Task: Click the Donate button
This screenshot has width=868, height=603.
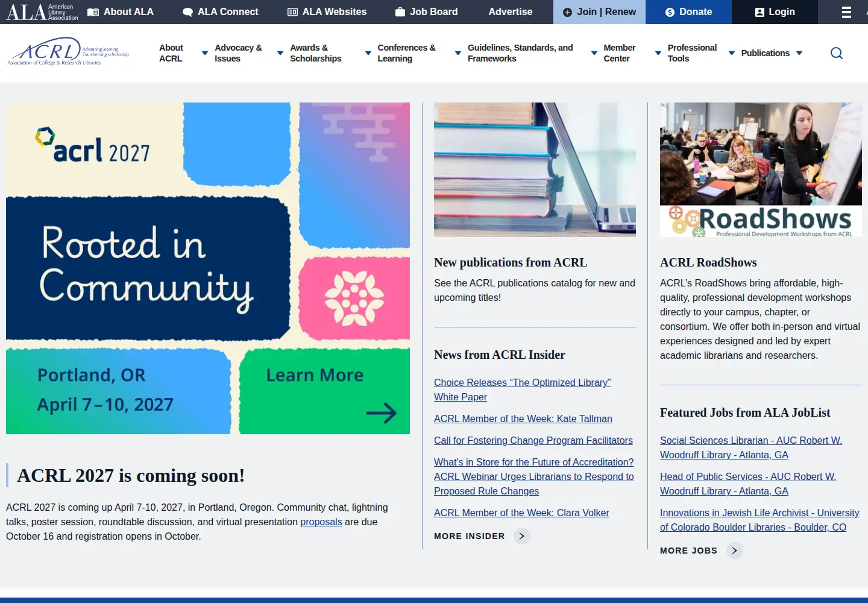Action: [x=688, y=12]
